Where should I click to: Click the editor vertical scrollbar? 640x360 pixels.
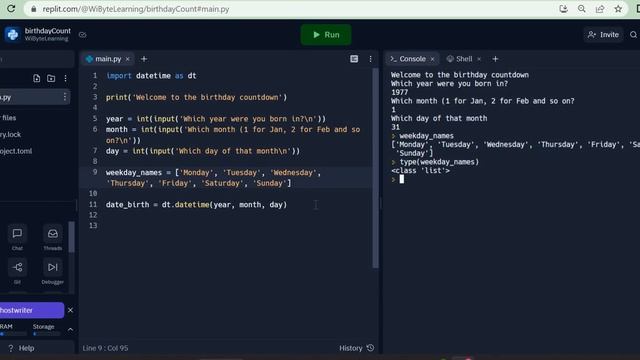point(375,168)
